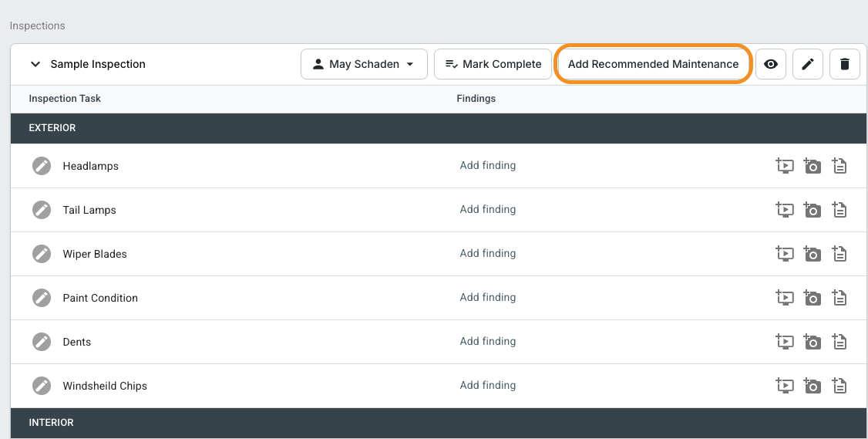Screen dimensions: 868x439
Task: Add note to Tail Lamps task
Action: click(x=839, y=210)
